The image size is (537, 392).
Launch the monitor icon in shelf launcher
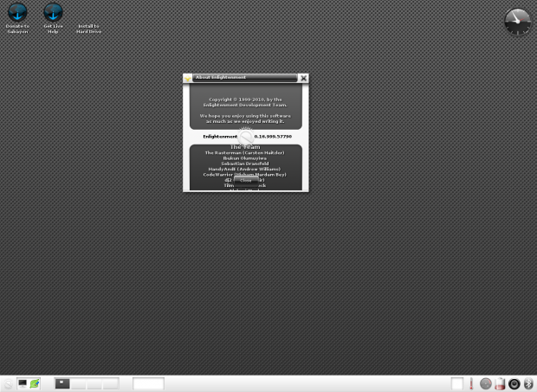(23, 383)
